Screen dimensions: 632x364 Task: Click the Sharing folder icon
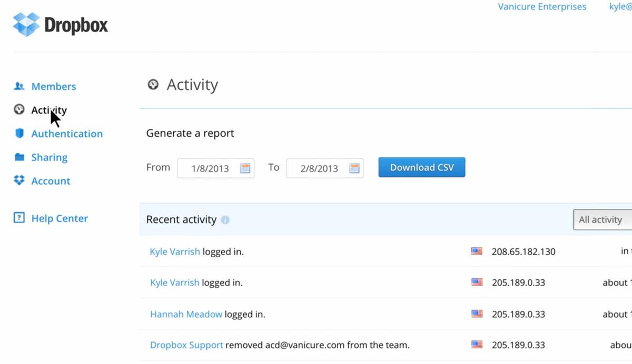(x=19, y=157)
